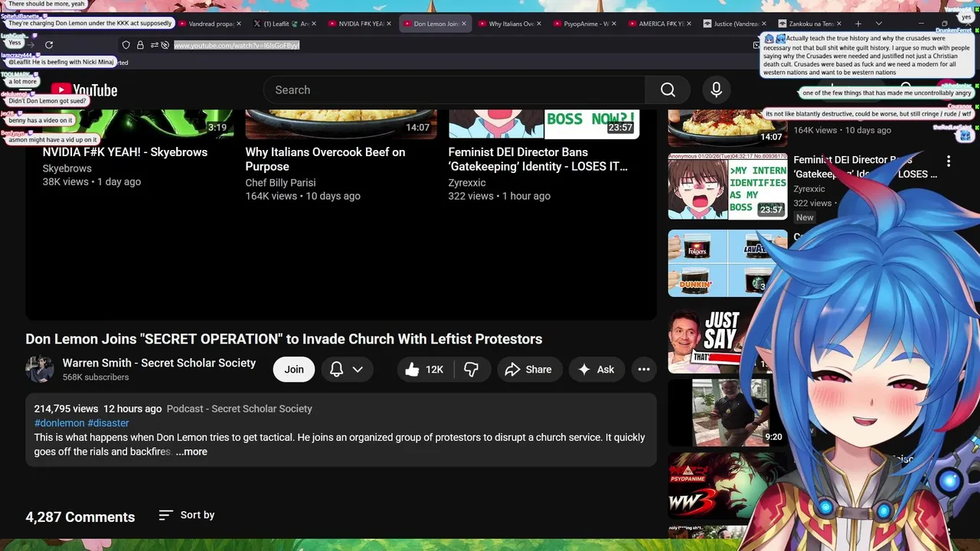Close the NVIDIA F#K YEAH tab
Screen dimensions: 980x551
(389, 24)
